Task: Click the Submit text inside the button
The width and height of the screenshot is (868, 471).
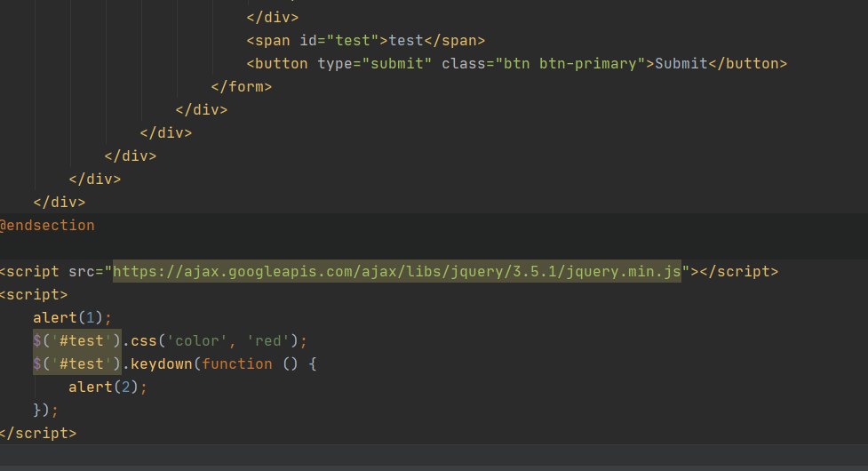Action: [x=681, y=64]
